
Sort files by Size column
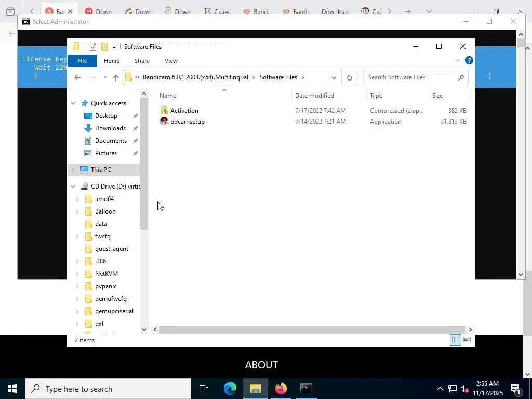[437, 96]
